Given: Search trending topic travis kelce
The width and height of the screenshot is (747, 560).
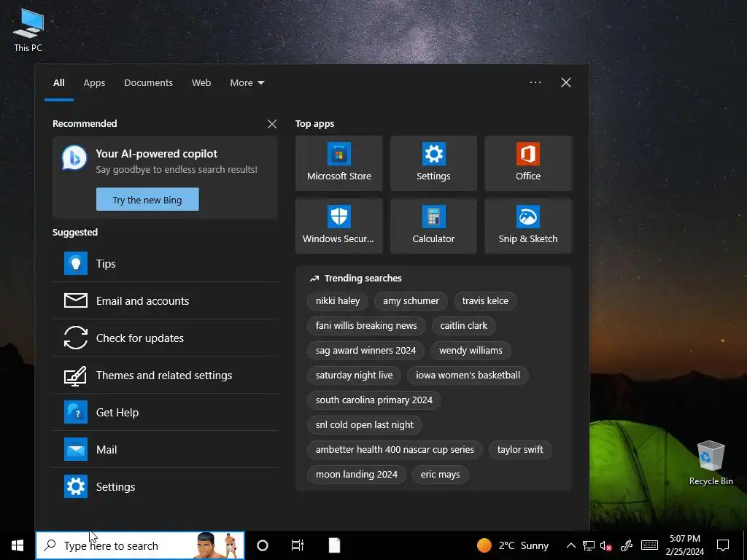Looking at the screenshot, I should point(485,301).
